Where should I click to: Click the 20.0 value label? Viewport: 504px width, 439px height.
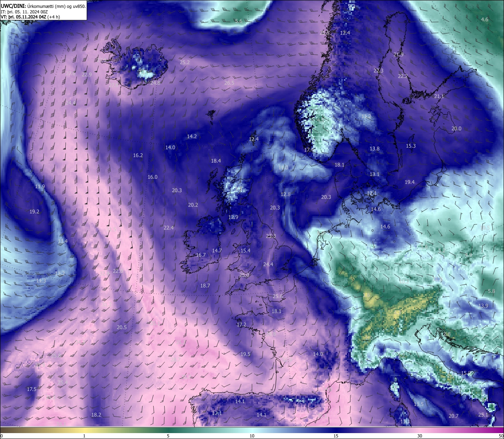click(456, 128)
